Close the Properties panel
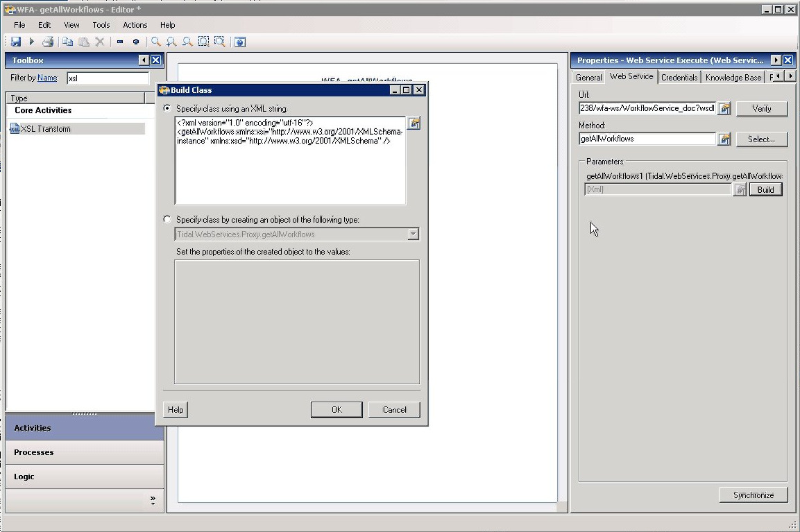This screenshot has height=532, width=800. pos(788,60)
